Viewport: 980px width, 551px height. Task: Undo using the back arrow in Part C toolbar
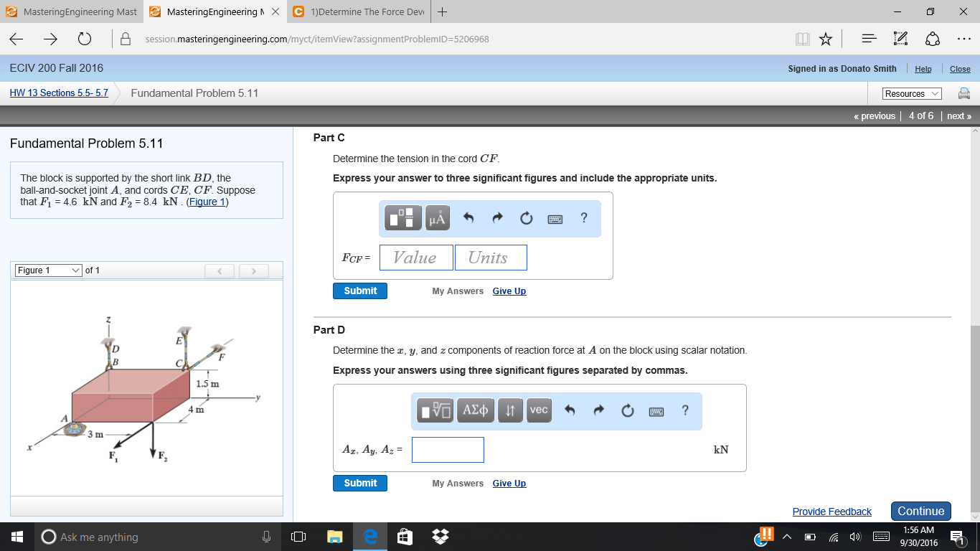click(x=468, y=218)
